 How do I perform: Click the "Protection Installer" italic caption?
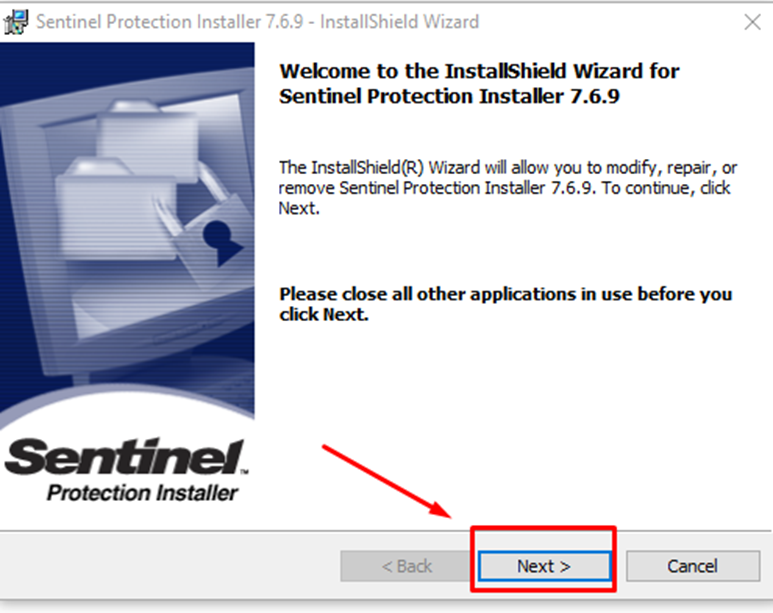click(142, 493)
